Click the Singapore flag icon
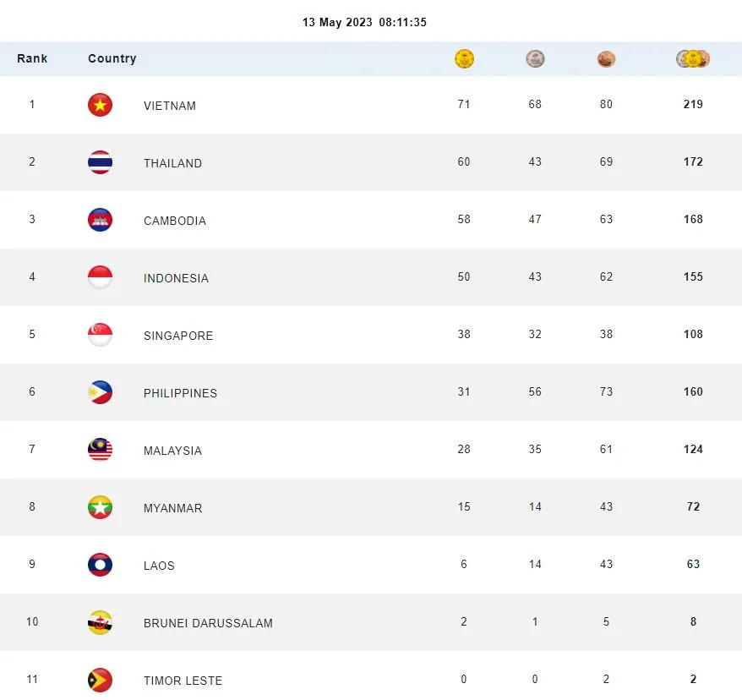The image size is (742, 700). (x=100, y=335)
